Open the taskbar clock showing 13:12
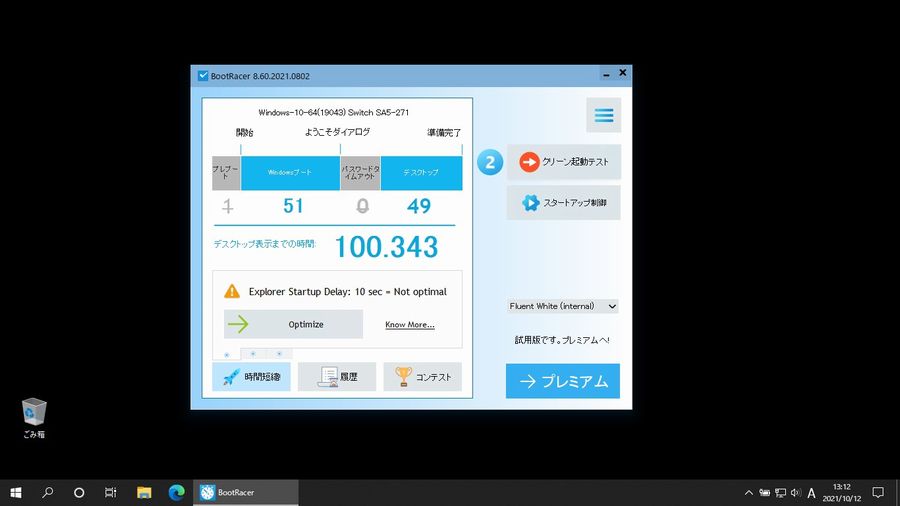The image size is (900, 506). click(x=842, y=492)
